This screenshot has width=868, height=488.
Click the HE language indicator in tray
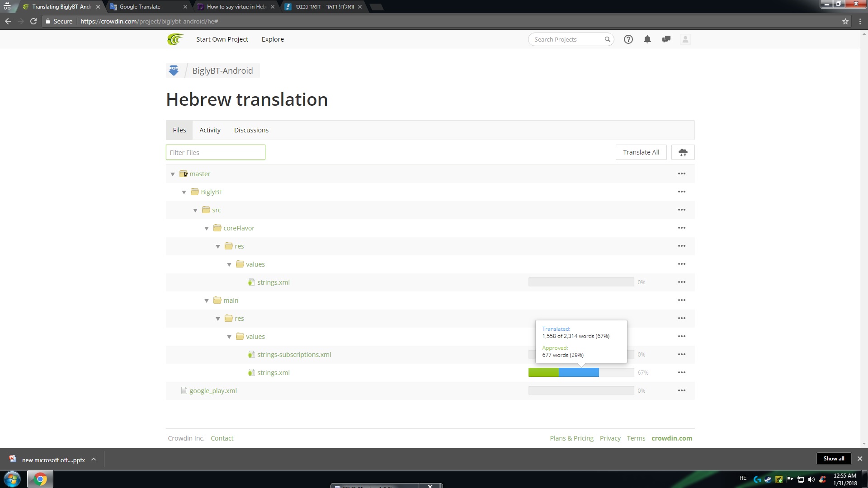point(743,478)
